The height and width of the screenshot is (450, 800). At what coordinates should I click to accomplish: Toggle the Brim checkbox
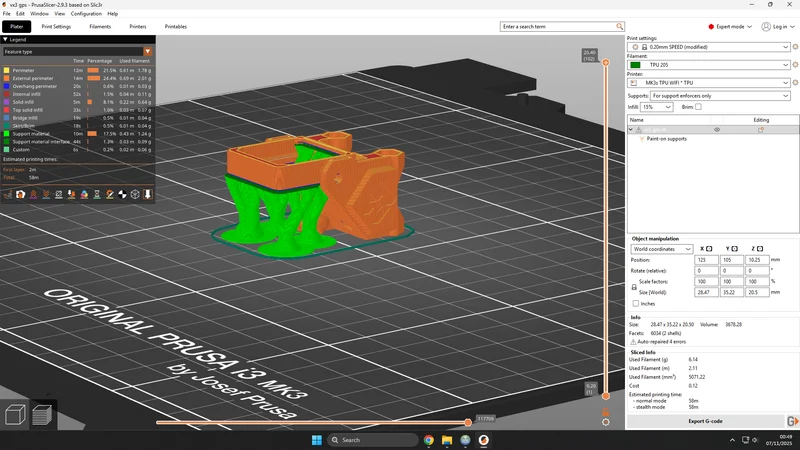pyautogui.click(x=698, y=107)
